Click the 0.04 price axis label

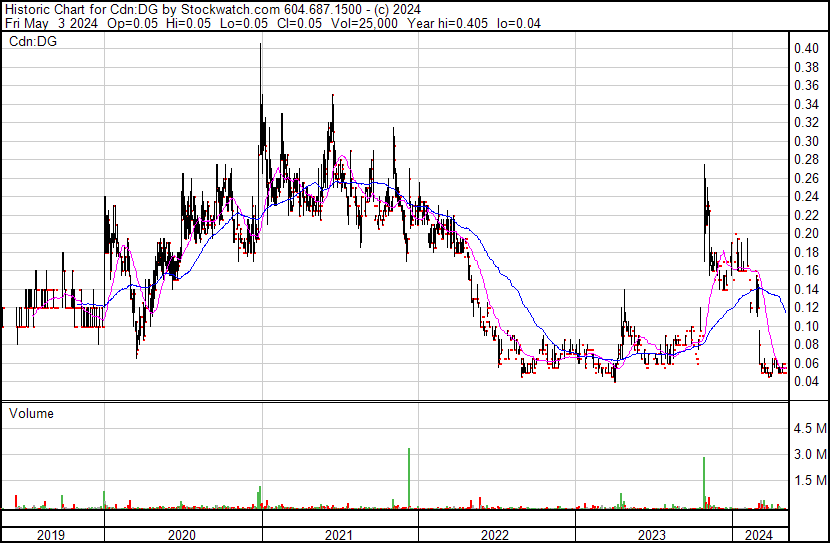(806, 382)
